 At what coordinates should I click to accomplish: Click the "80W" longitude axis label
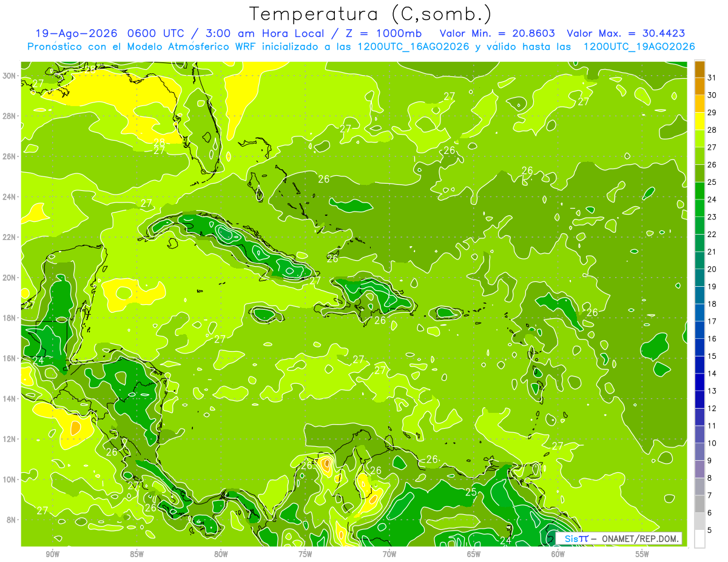pyautogui.click(x=221, y=554)
